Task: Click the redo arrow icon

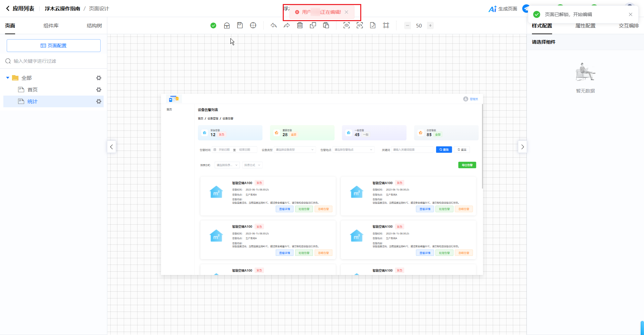Action: point(287,25)
